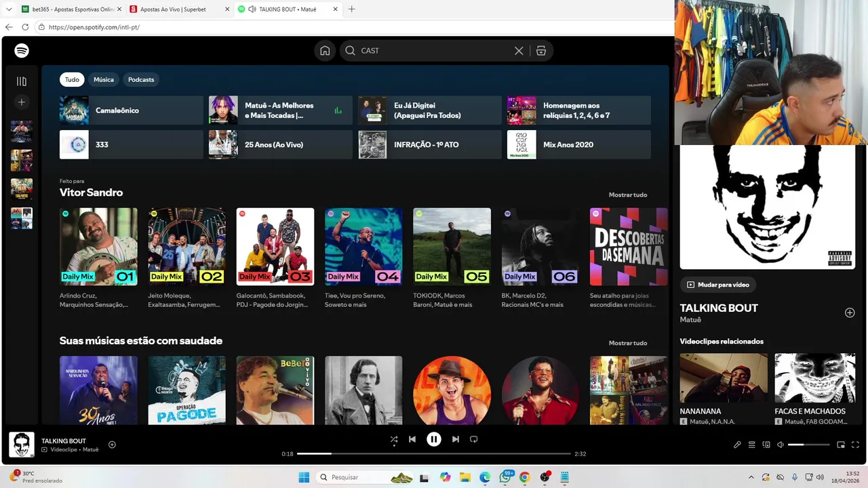Open Matuê artist link under TALKING BOUT
The height and width of the screenshot is (488, 868).
tap(690, 320)
